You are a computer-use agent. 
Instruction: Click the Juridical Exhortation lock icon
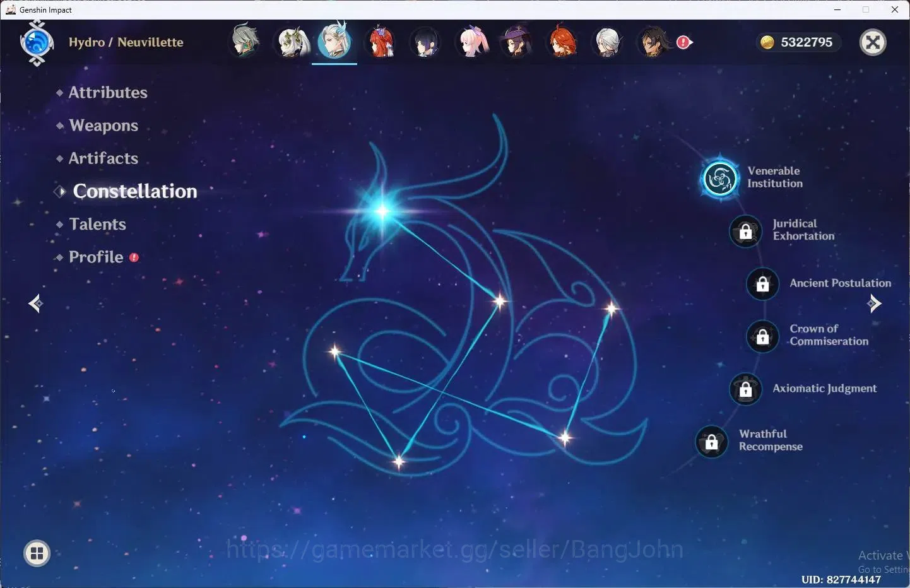(745, 231)
